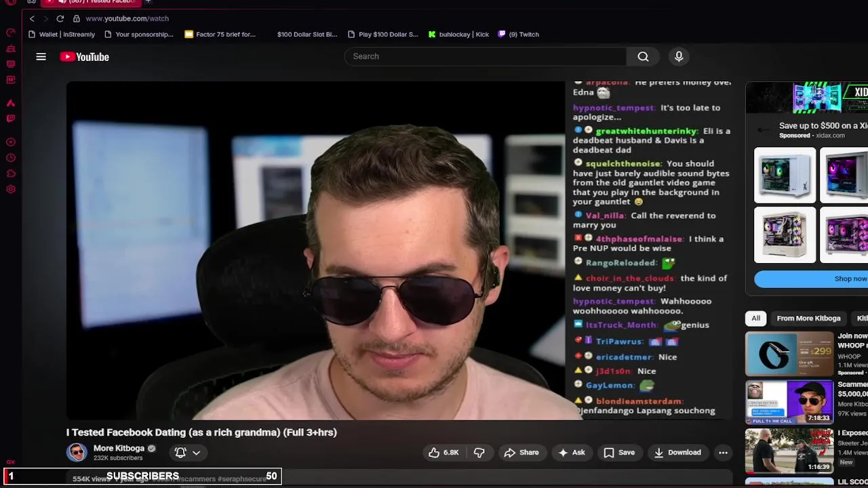Show browsing history via sidebar clock icon
868x488 pixels.
(11, 158)
